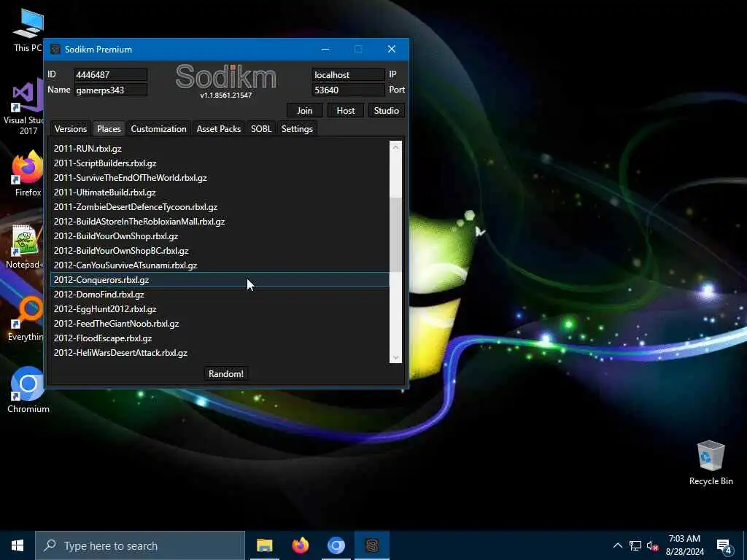Select 2012-CanYouSurviveATsunami.rbxl.gz
The width and height of the screenshot is (747, 560).
[220, 265]
